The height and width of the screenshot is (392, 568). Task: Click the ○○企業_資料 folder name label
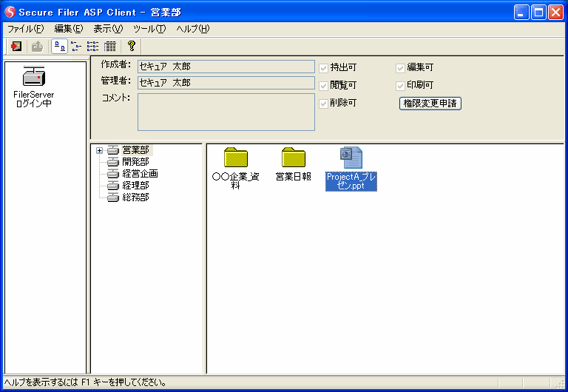[236, 181]
